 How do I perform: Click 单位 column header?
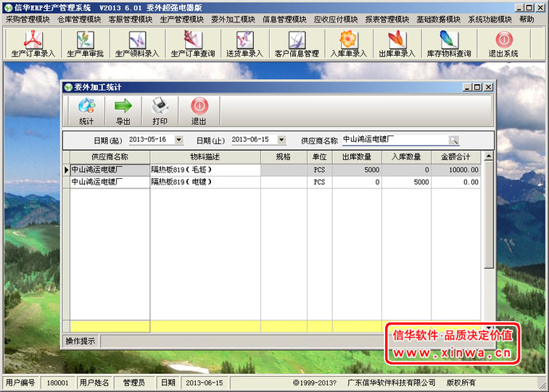click(320, 157)
